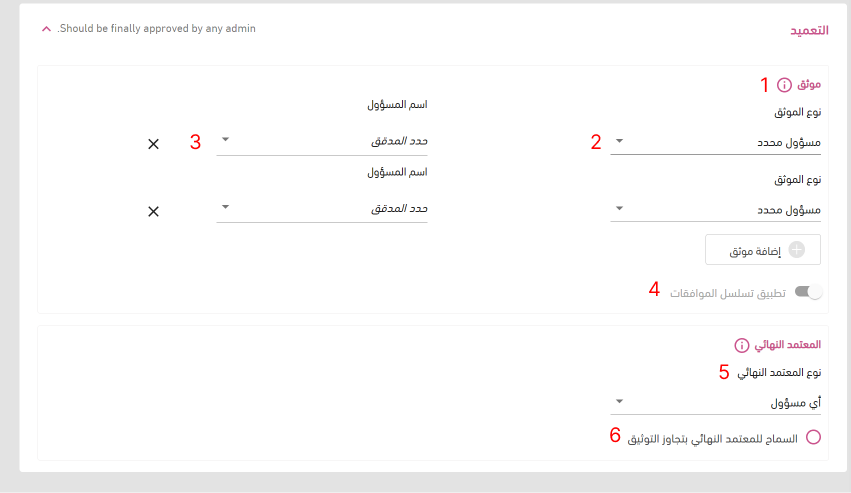
Task: Collapse the section using the pink chevron
Action: 46,29
